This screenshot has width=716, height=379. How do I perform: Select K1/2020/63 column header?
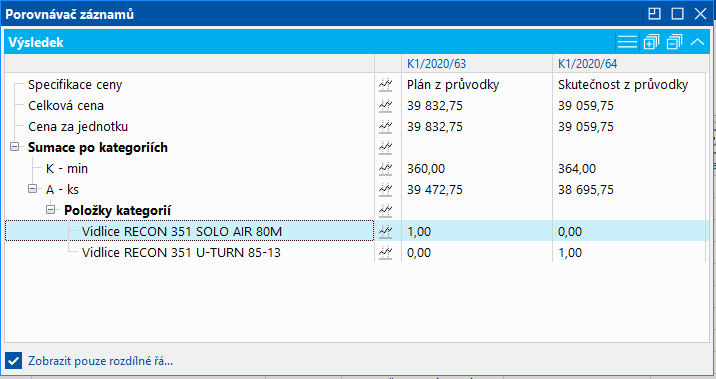tap(437, 63)
